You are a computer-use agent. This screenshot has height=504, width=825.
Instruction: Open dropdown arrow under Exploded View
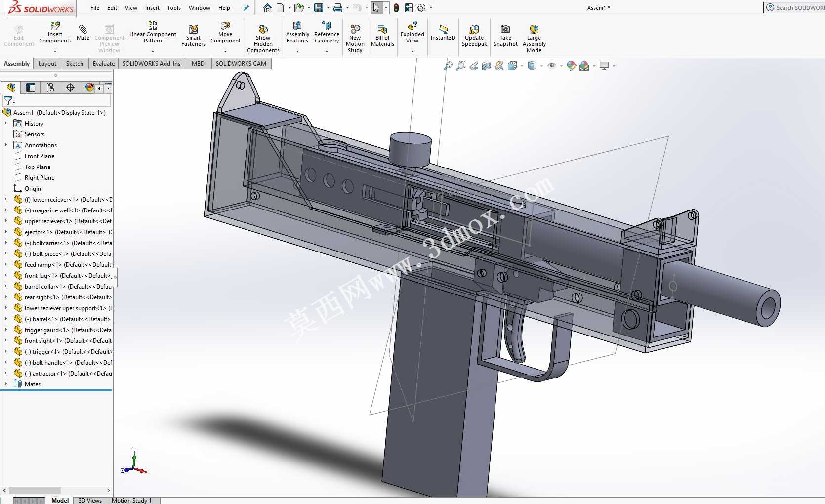412,51
